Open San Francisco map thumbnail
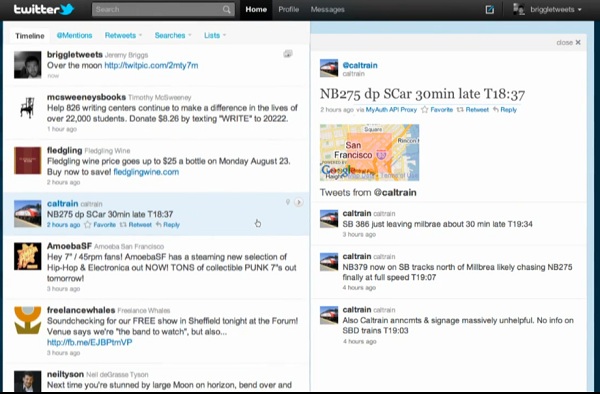600x394 pixels. [x=369, y=152]
